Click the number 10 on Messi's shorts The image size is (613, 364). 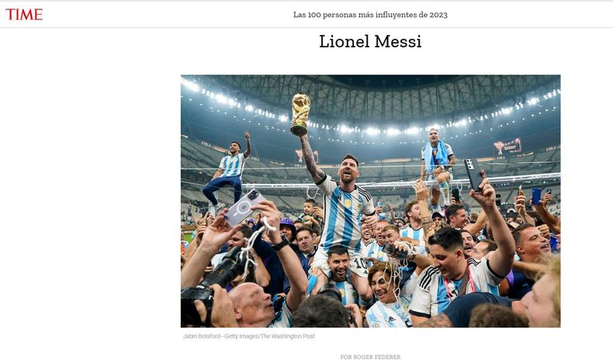[x=361, y=263]
